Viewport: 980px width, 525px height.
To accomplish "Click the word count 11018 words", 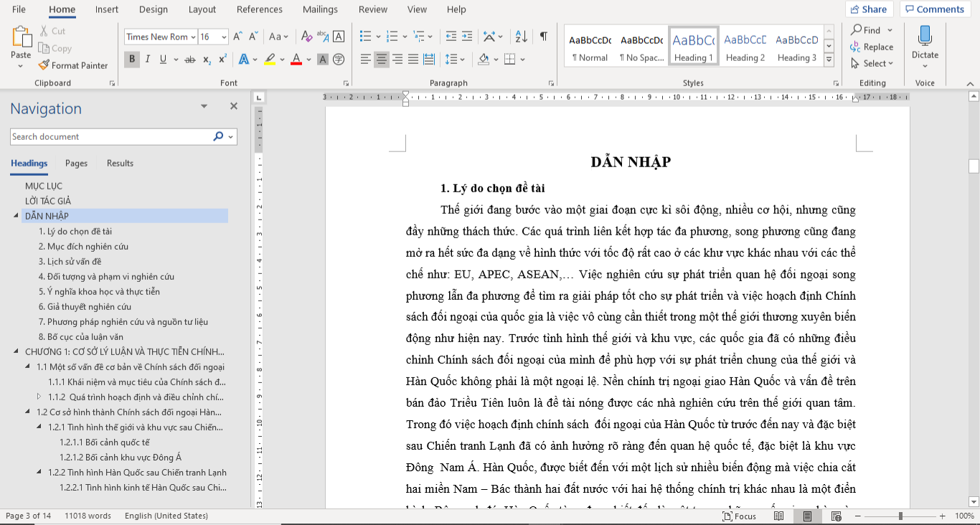I will click(88, 516).
